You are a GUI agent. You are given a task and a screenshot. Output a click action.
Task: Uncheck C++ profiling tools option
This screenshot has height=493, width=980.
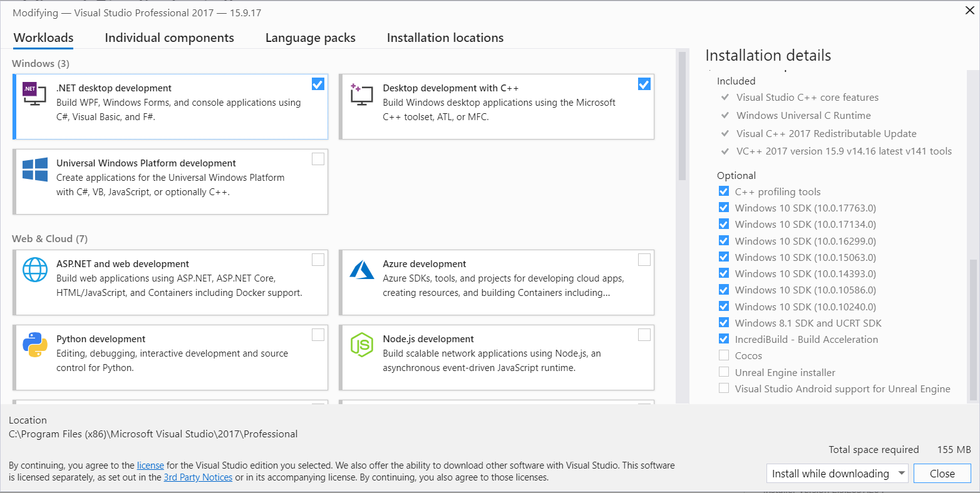[724, 191]
